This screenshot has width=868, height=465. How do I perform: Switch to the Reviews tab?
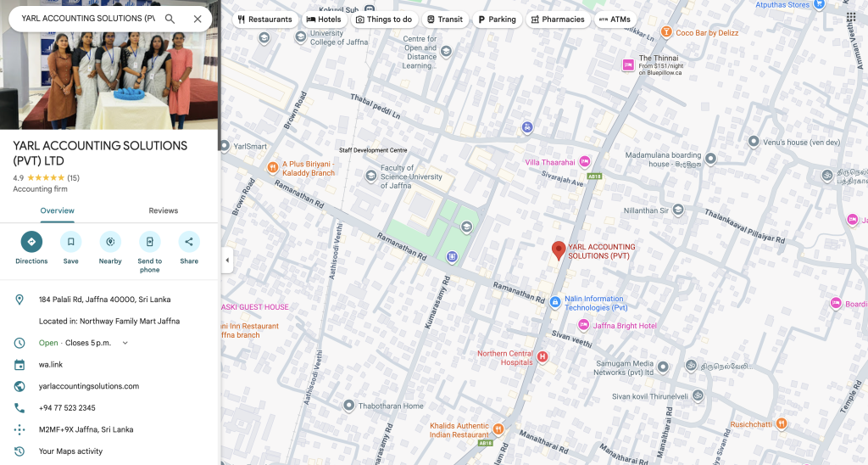point(164,210)
